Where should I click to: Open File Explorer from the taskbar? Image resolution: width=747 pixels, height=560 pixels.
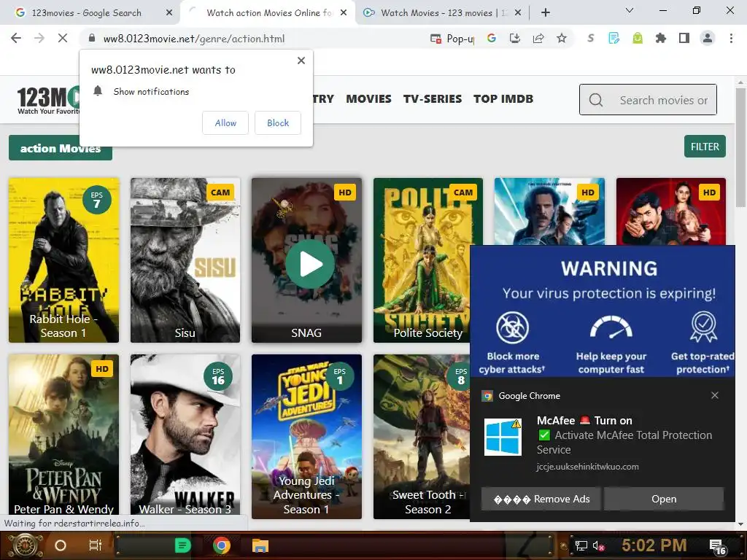pos(260,545)
